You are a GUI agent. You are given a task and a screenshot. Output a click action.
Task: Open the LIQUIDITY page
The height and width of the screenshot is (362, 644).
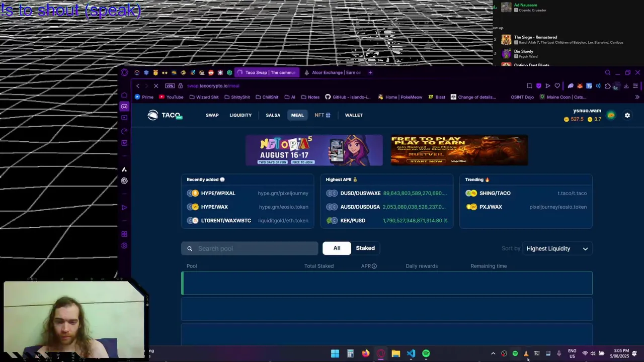click(240, 115)
